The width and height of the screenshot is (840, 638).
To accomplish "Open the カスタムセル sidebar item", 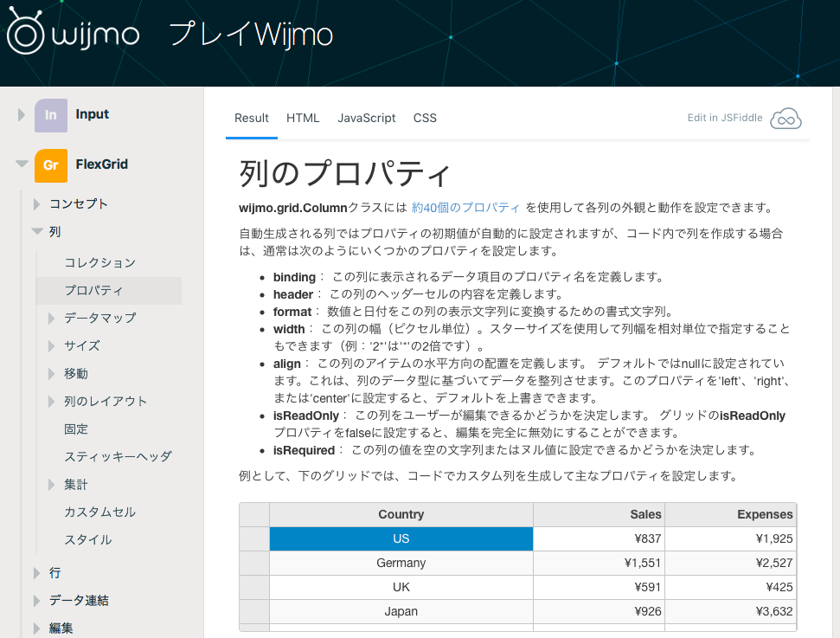I will [99, 512].
